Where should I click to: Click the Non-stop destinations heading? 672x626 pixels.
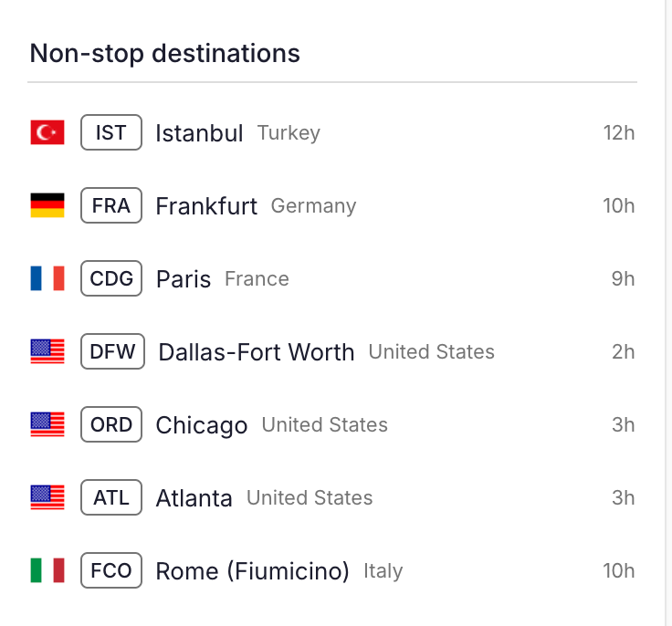click(165, 53)
